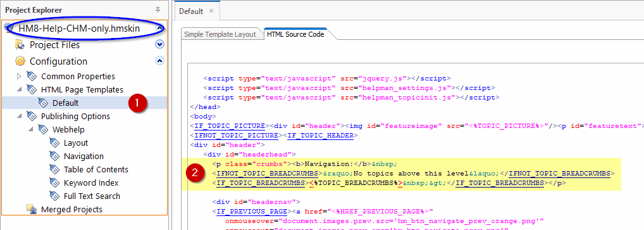Click the helpman_settings.js script line
644x230 pixels.
coord(349,87)
